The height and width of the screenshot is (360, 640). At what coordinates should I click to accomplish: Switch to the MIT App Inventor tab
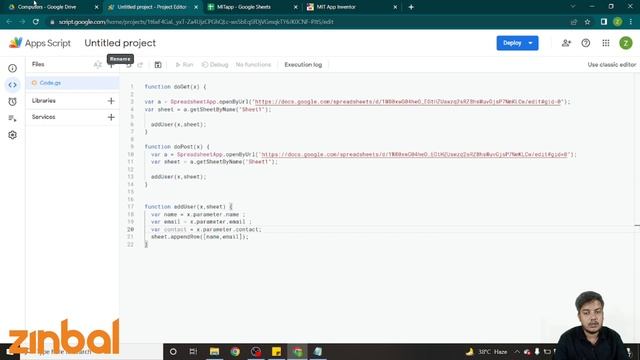pos(336,7)
